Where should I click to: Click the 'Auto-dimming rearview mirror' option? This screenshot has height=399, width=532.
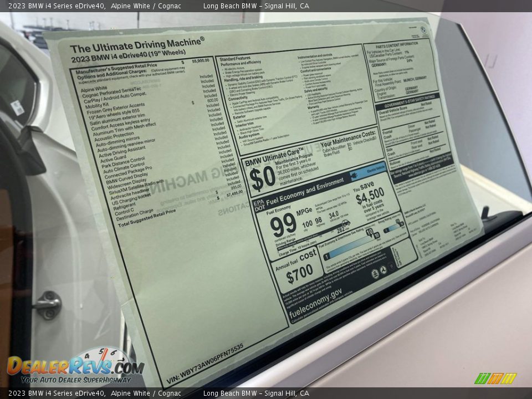pyautogui.click(x=126, y=145)
